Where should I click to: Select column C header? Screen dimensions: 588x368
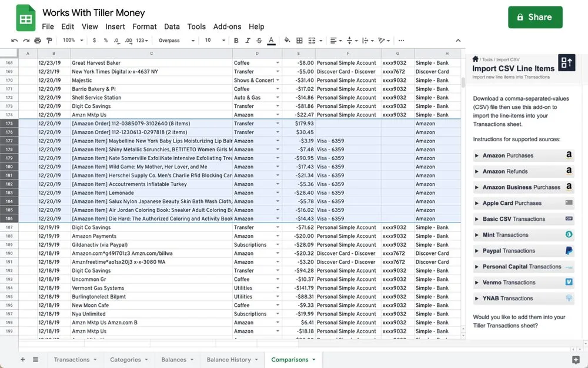pyautogui.click(x=152, y=54)
